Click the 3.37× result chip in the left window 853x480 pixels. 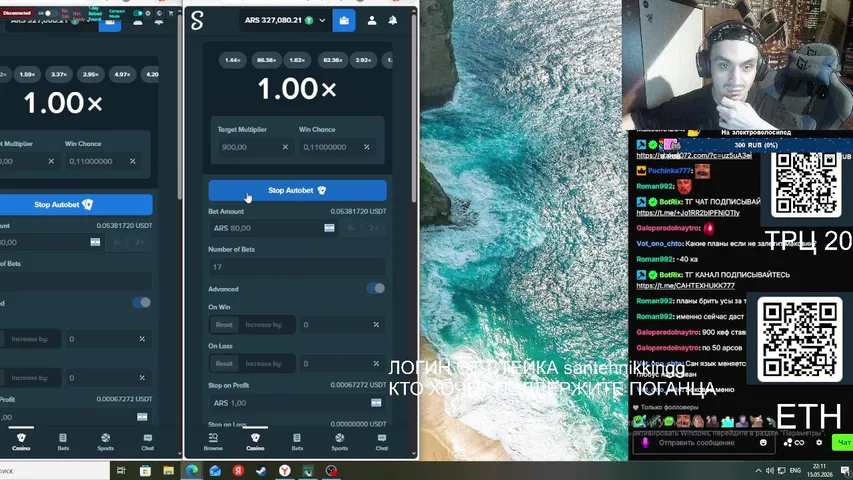[59, 74]
